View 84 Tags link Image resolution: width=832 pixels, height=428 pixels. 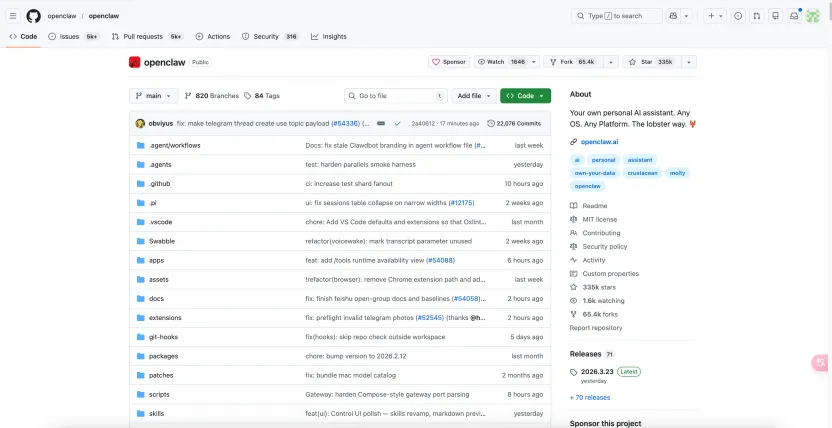click(262, 96)
